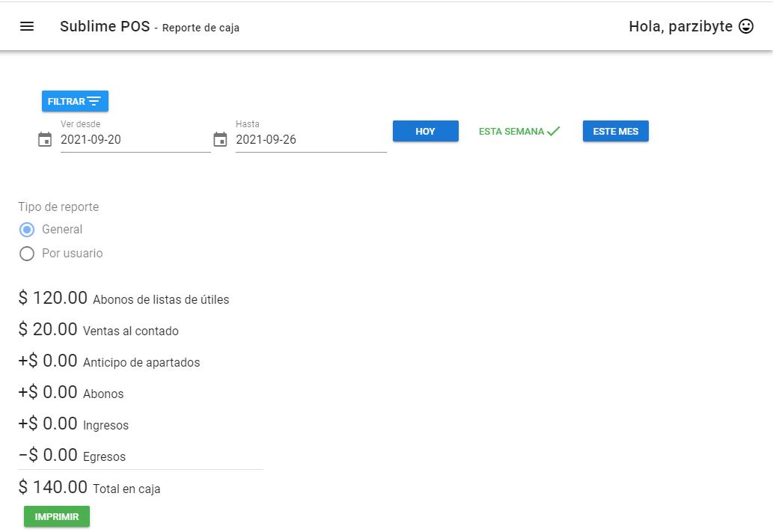The height and width of the screenshot is (532, 773).
Task: Click the smiley face user icon
Action: (746, 26)
